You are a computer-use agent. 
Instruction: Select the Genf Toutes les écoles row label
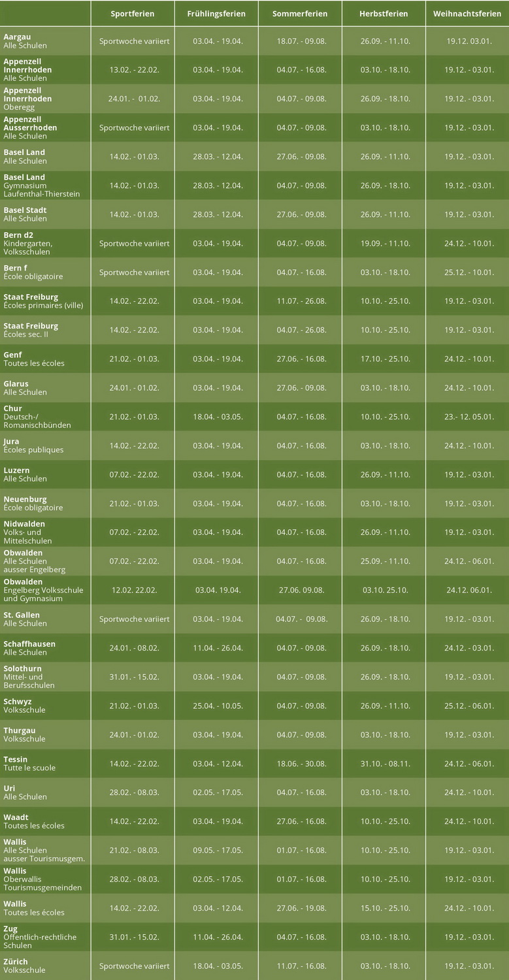point(34,359)
